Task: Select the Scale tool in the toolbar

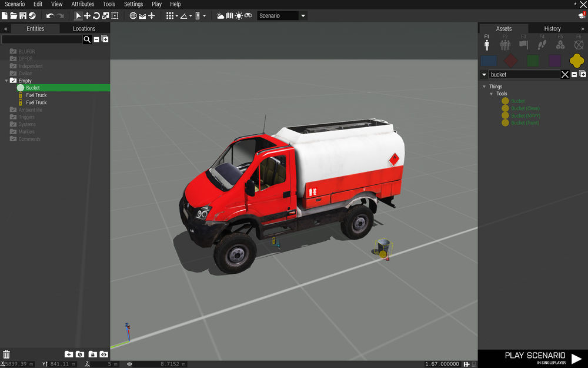Action: pyautogui.click(x=105, y=15)
